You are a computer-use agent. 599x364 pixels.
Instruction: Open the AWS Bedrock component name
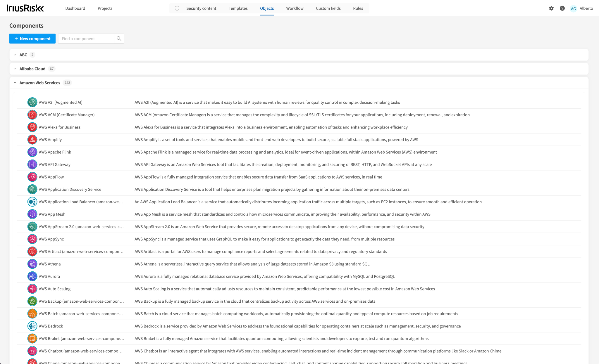51,326
